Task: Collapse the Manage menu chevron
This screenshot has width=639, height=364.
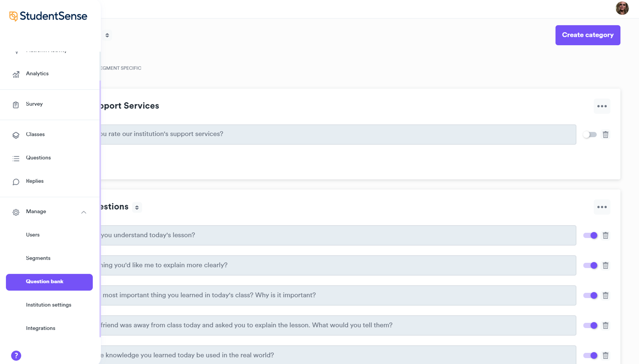Action: [84, 212]
